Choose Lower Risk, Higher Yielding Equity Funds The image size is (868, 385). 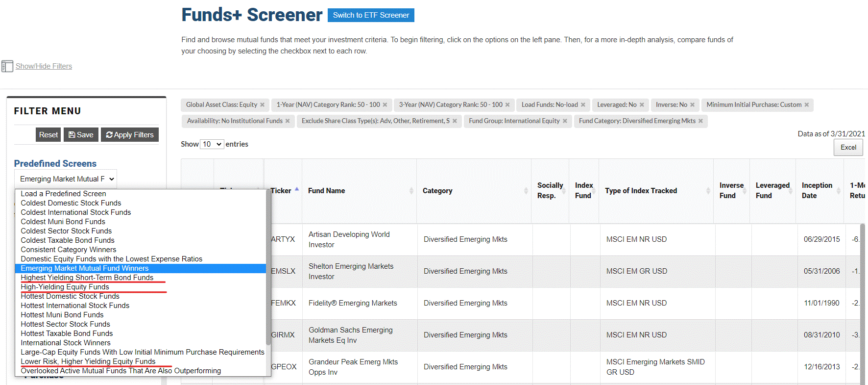pyautogui.click(x=141, y=361)
